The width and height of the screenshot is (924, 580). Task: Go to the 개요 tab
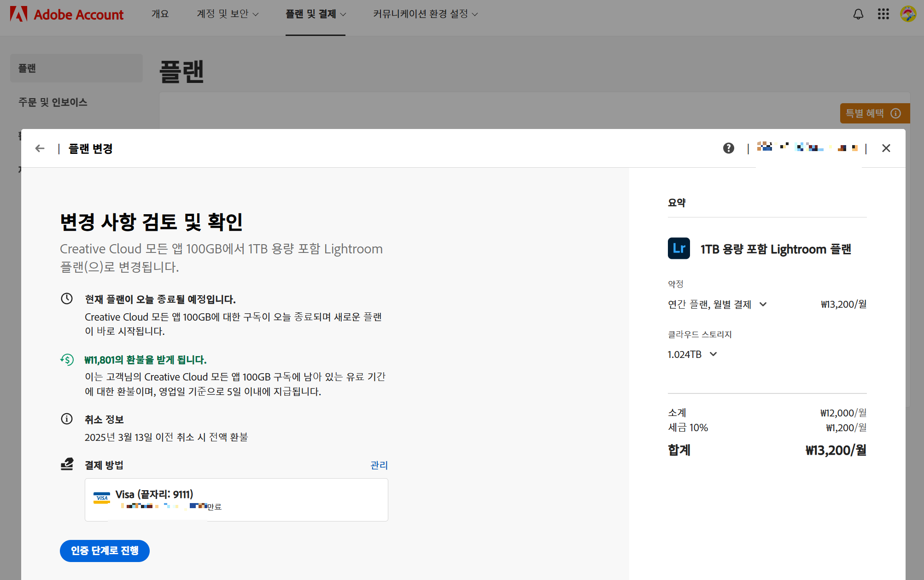pos(160,14)
